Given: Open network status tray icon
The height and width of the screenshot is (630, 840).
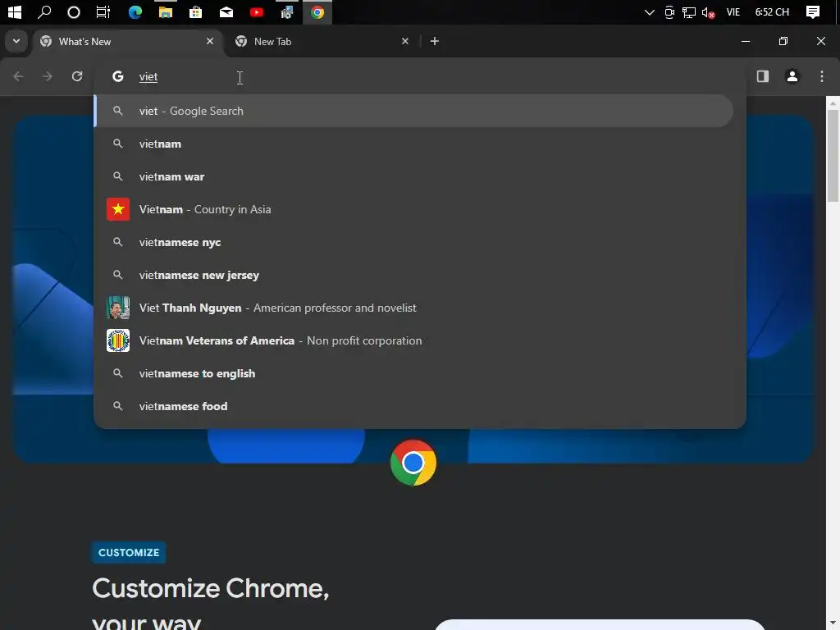Looking at the screenshot, I should pyautogui.click(x=689, y=12).
